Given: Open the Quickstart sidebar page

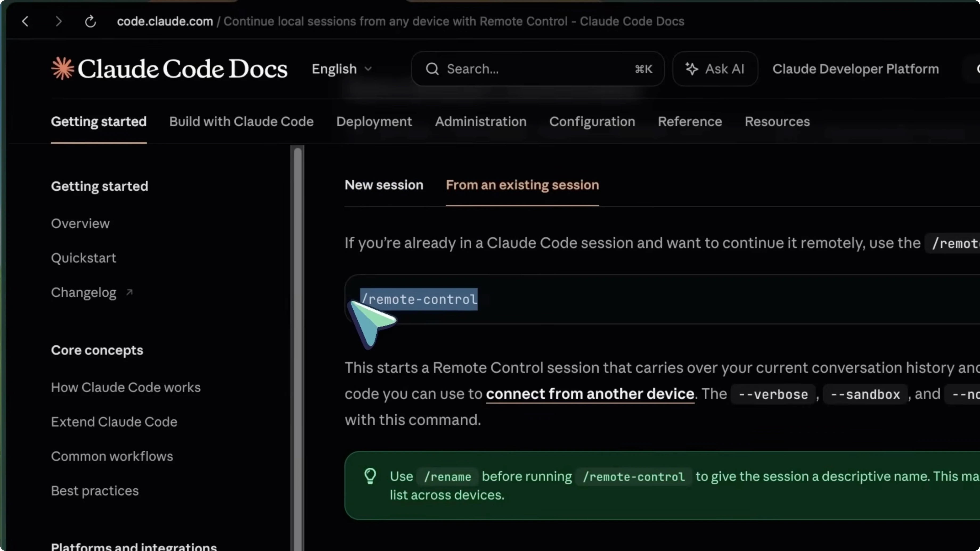Looking at the screenshot, I should click(83, 258).
